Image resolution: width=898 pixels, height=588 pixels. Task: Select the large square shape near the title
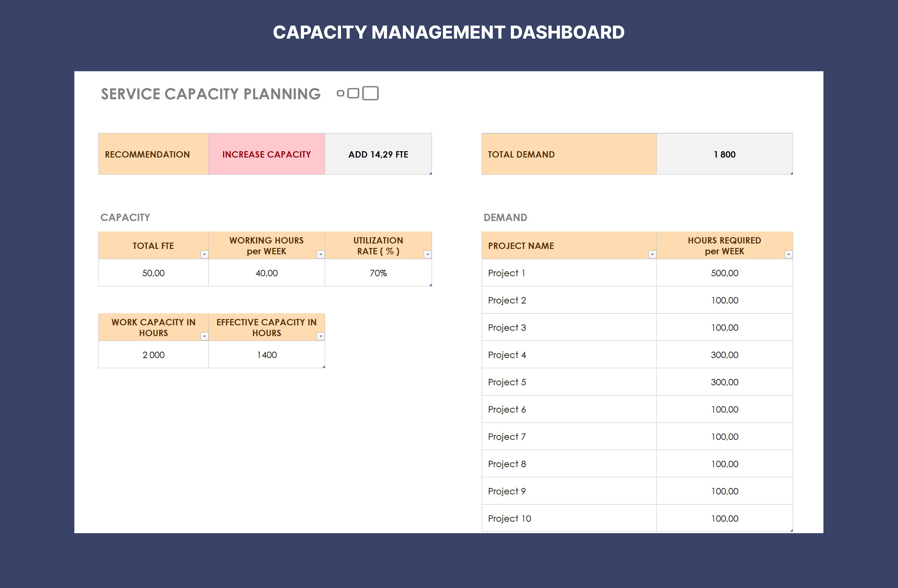click(x=371, y=93)
